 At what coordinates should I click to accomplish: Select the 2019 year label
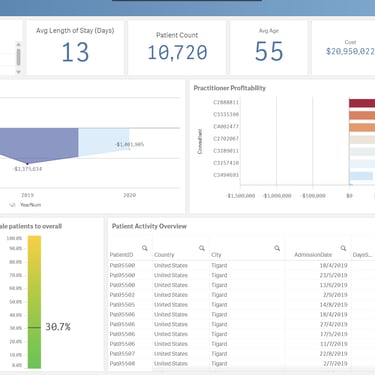pyautogui.click(x=27, y=195)
